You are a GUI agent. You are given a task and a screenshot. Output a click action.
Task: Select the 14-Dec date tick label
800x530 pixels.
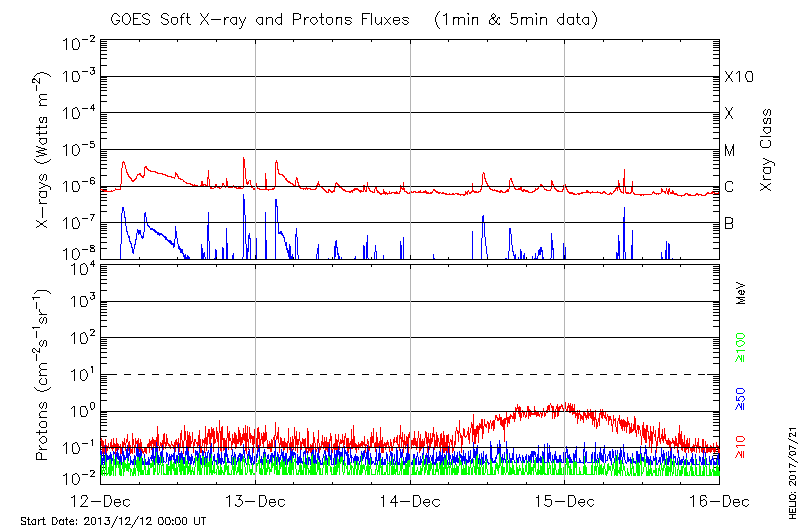410,501
